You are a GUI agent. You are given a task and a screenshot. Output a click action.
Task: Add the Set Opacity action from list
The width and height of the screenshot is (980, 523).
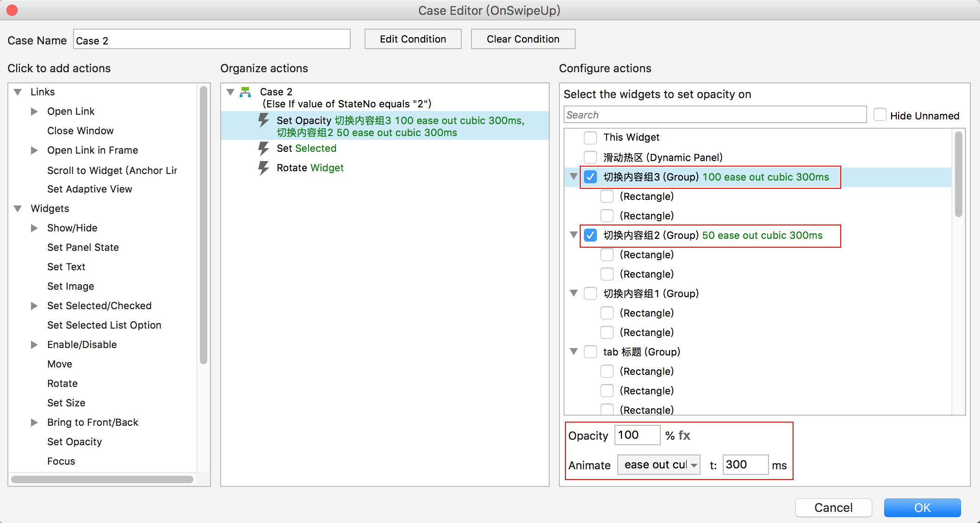pyautogui.click(x=74, y=442)
